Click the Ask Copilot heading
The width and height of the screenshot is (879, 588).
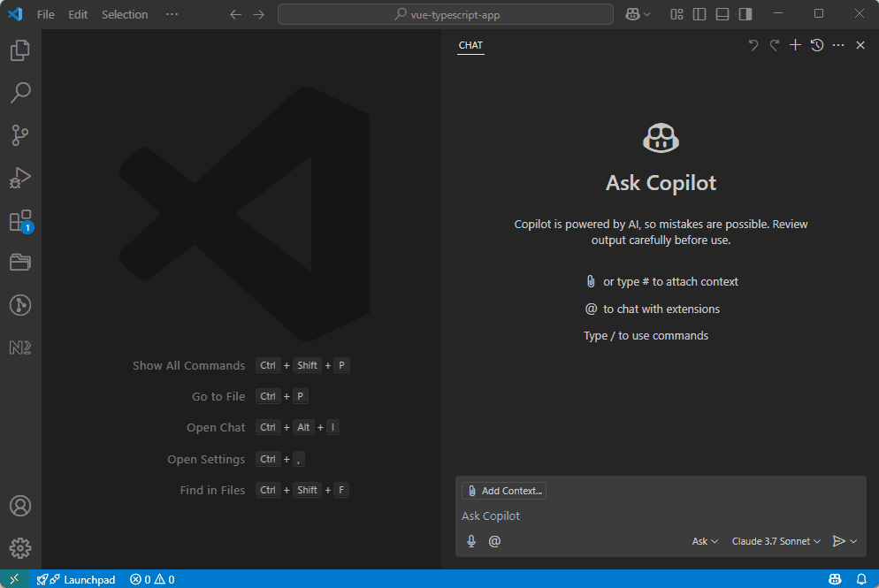[661, 183]
